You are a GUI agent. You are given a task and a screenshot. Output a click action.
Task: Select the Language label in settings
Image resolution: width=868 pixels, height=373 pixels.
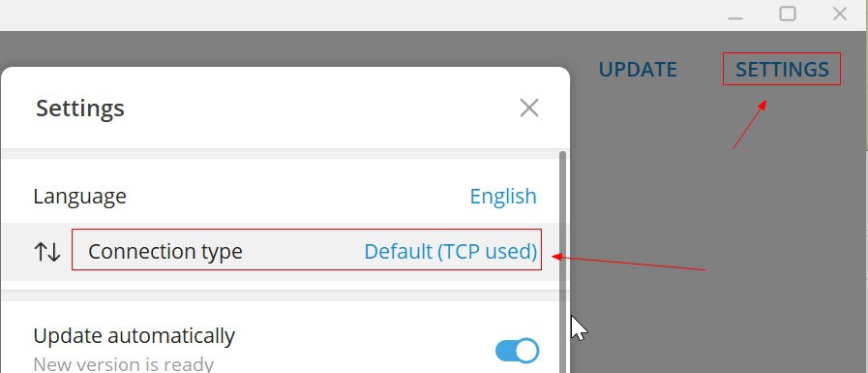pos(79,197)
